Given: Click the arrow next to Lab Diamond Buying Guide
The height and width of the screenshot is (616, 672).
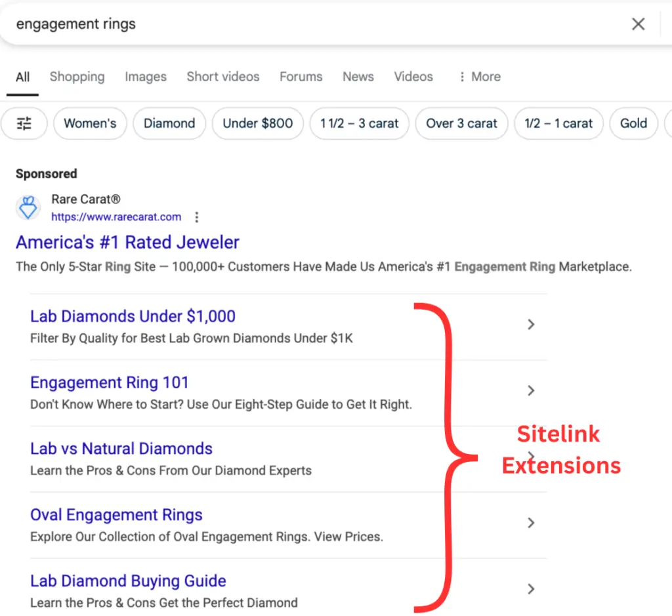Looking at the screenshot, I should (530, 589).
